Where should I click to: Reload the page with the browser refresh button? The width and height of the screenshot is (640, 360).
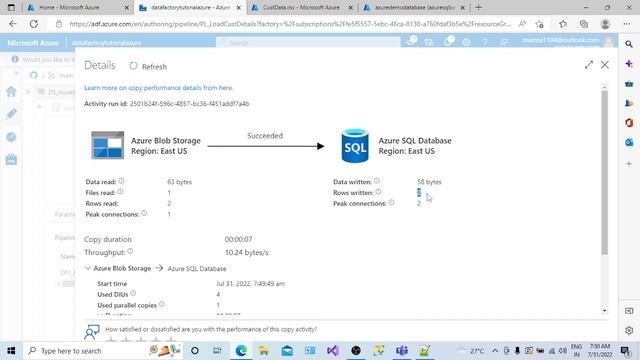(x=34, y=24)
